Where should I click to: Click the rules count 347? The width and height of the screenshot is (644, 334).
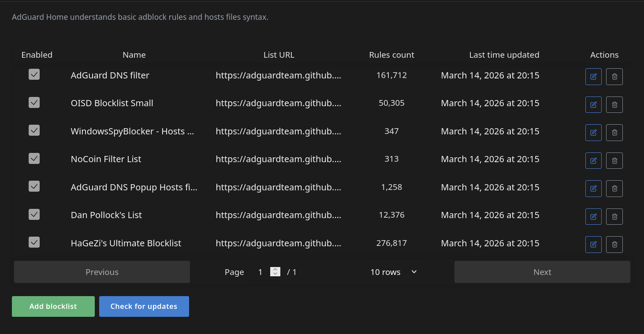391,131
